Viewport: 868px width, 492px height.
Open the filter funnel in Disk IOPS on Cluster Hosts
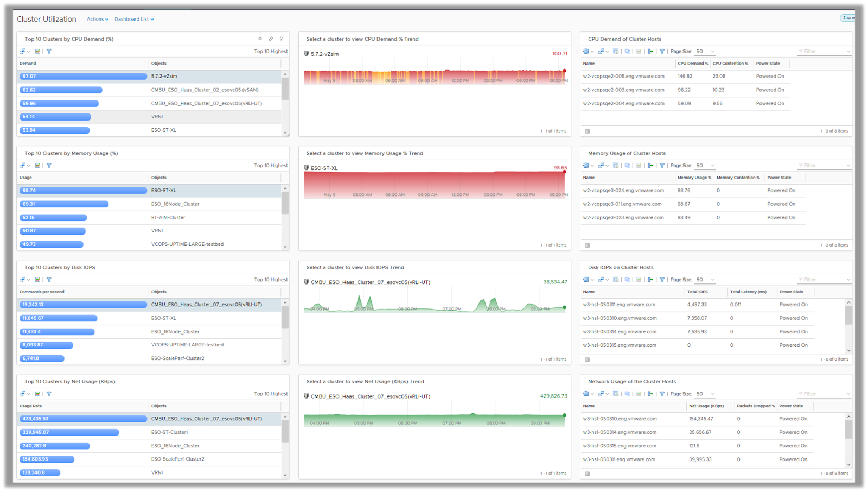[x=662, y=279]
